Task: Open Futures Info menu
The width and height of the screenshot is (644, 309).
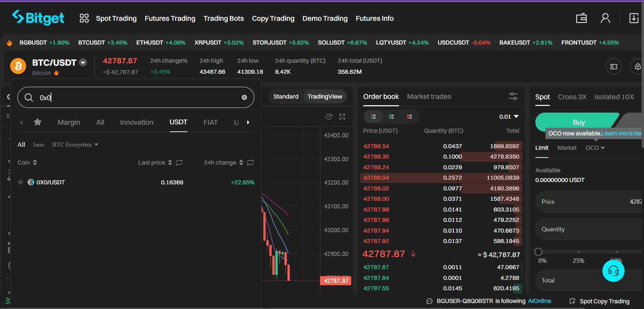Action: (375, 18)
